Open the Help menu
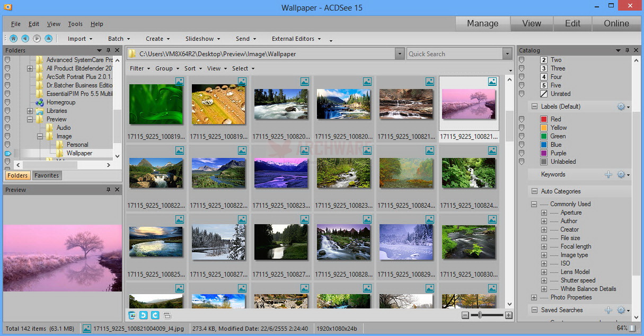 [96, 24]
